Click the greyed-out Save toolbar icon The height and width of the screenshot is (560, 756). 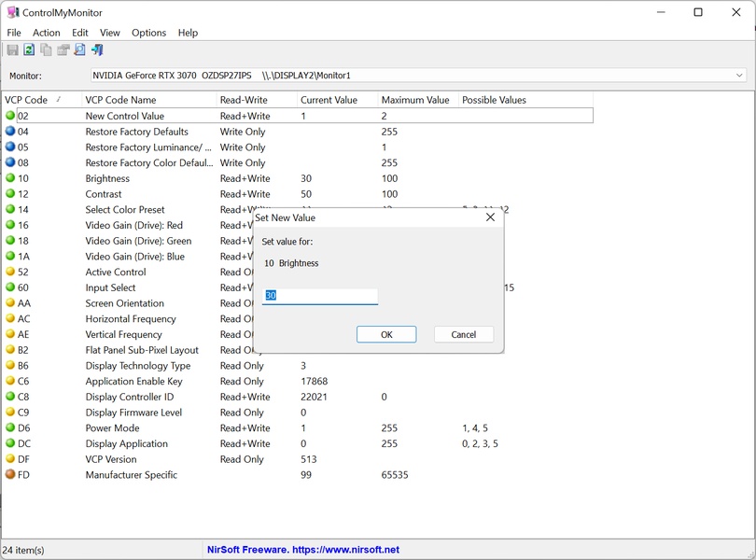pos(13,50)
